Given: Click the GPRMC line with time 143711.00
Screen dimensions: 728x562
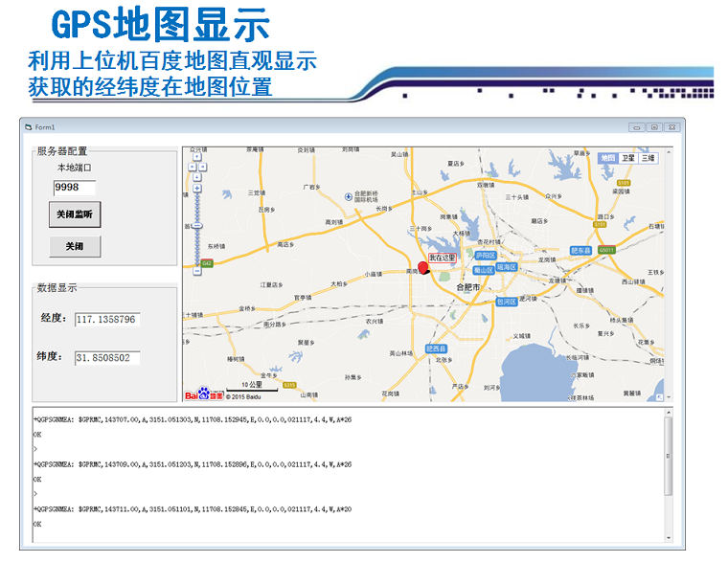Looking at the screenshot, I should pyautogui.click(x=193, y=509).
